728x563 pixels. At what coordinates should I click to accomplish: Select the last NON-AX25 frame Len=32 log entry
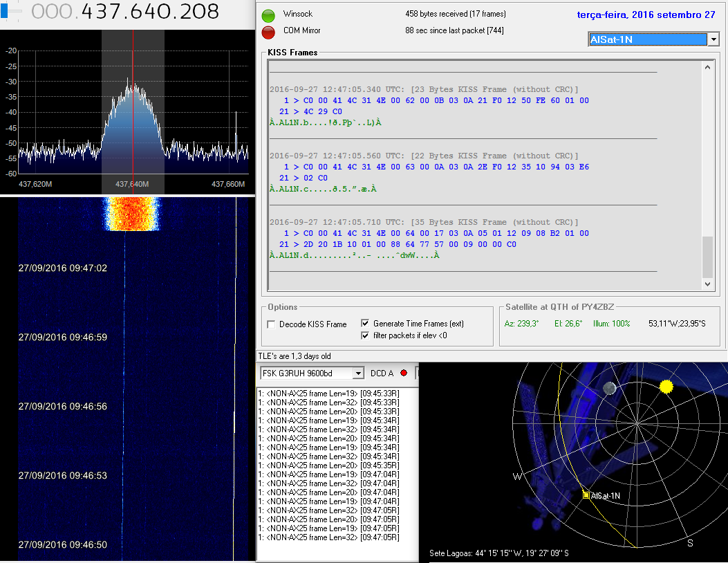point(328,537)
